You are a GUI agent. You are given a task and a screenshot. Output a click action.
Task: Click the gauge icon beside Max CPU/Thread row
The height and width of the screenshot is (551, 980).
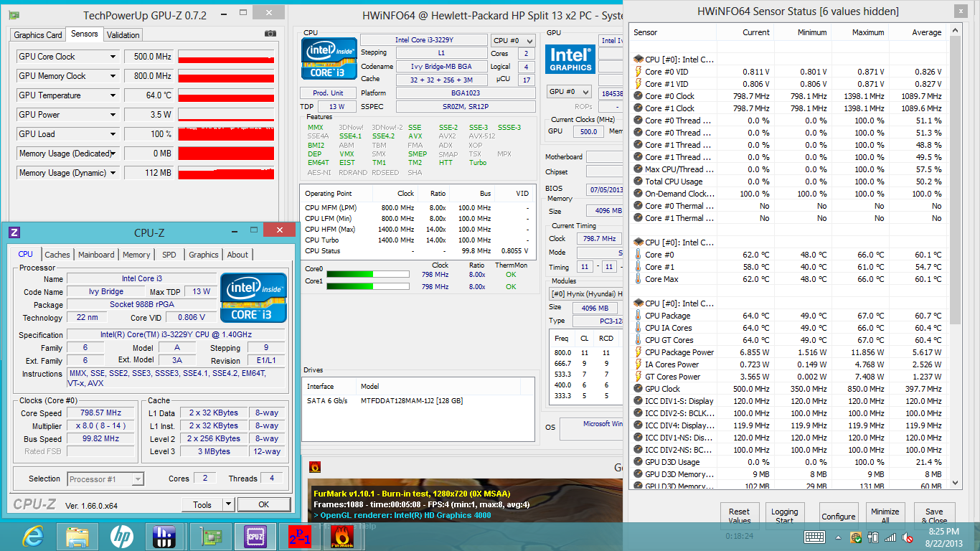638,169
